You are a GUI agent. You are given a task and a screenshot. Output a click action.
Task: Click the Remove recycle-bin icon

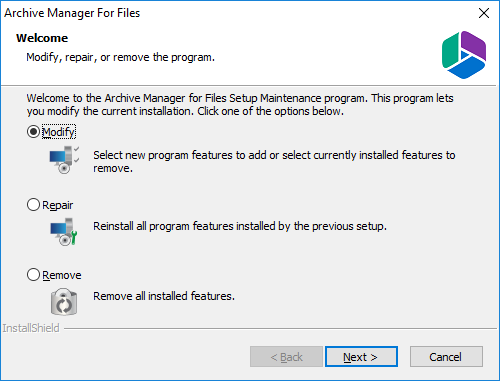coord(64,302)
